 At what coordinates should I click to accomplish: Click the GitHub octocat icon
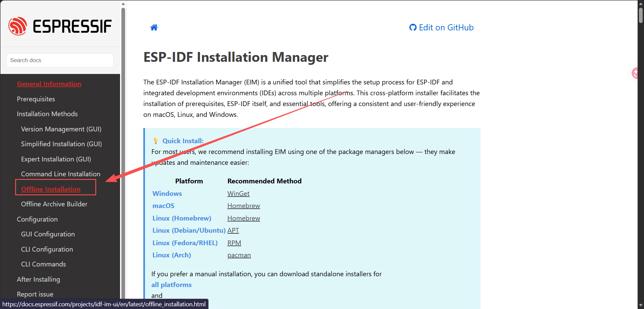coord(413,27)
